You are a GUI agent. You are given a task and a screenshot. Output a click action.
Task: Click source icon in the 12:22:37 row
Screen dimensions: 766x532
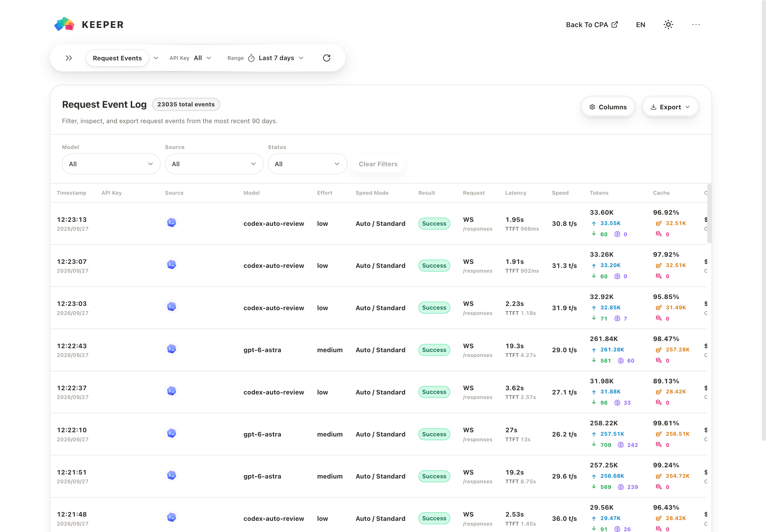click(171, 391)
